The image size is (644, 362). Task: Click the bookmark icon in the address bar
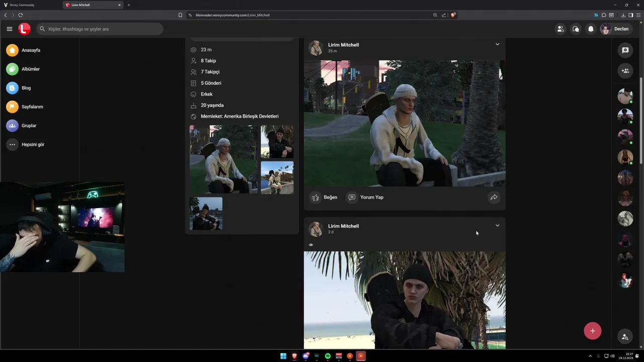[x=180, y=15]
